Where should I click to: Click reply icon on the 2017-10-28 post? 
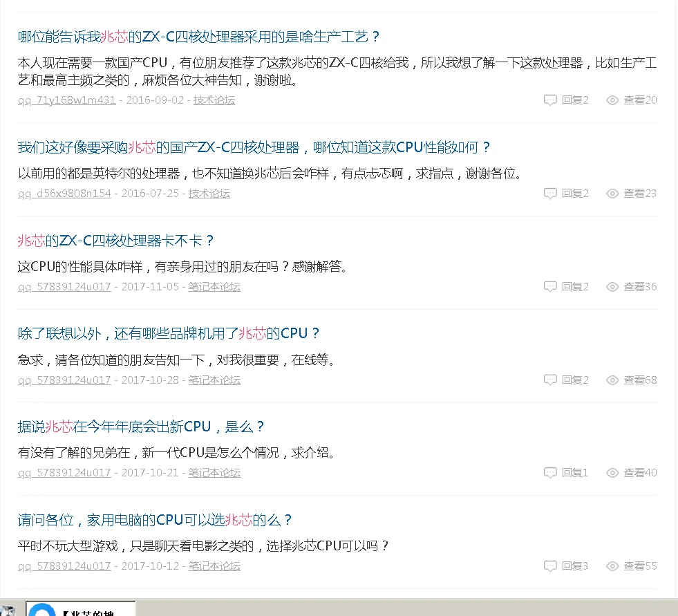pyautogui.click(x=550, y=380)
